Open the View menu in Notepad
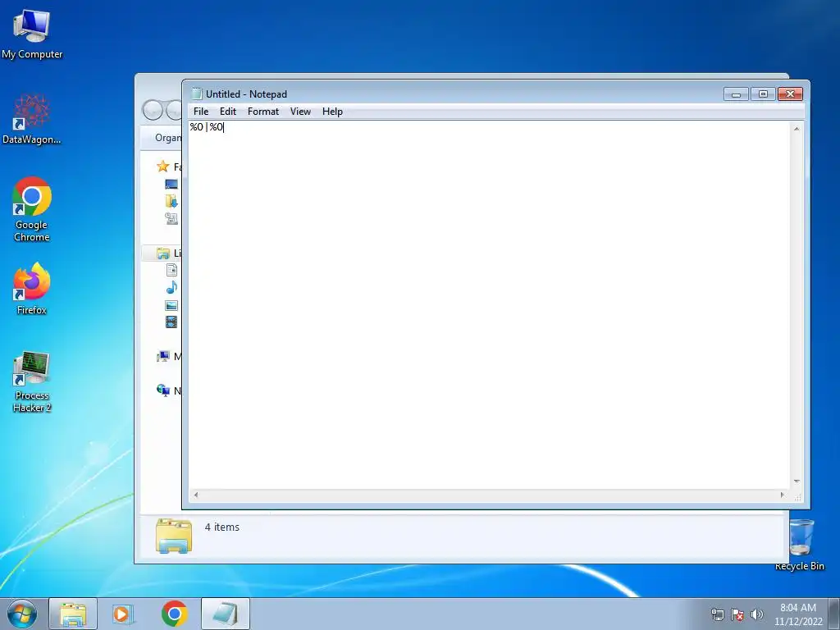This screenshot has width=840, height=630. (300, 112)
